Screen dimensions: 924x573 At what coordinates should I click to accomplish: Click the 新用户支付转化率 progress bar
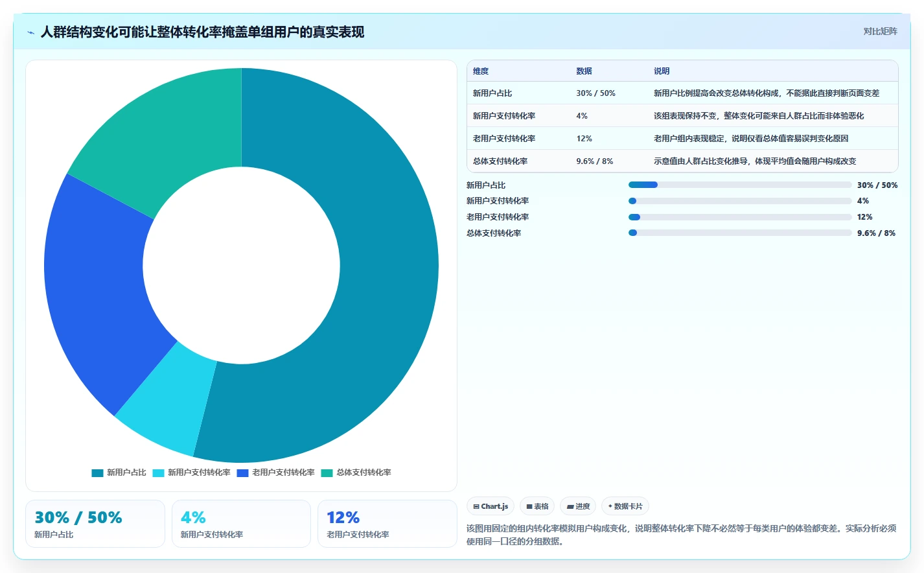coord(740,201)
